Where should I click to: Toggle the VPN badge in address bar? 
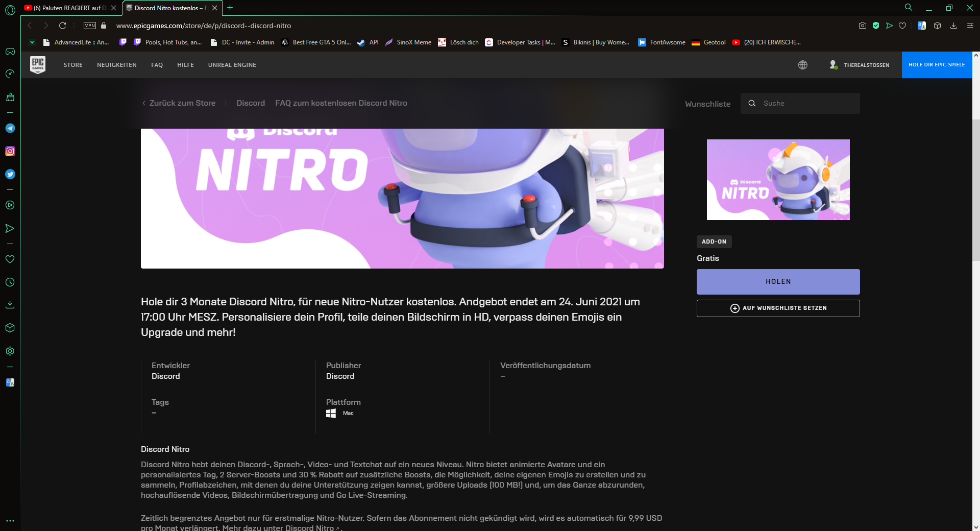click(90, 26)
